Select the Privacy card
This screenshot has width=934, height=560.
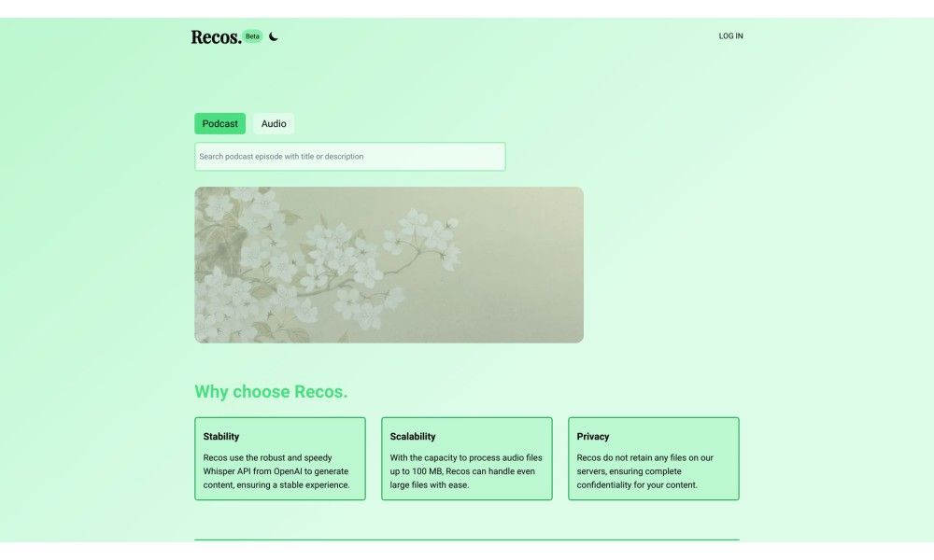click(x=654, y=459)
